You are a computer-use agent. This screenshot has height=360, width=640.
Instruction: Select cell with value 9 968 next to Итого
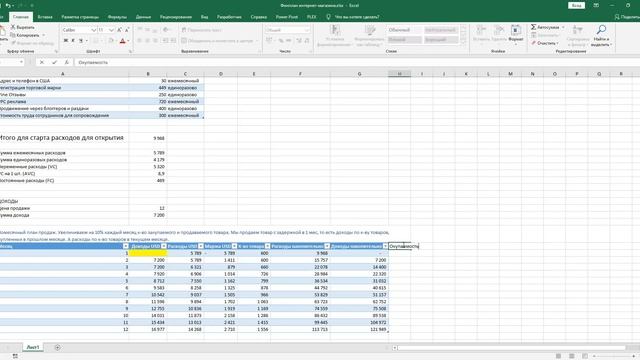(x=148, y=138)
